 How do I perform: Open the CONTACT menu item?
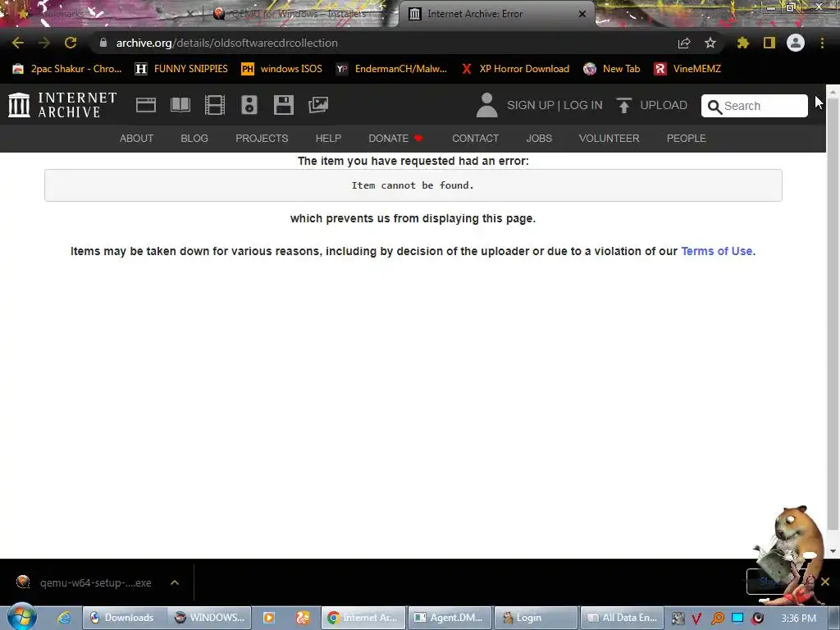(x=475, y=138)
